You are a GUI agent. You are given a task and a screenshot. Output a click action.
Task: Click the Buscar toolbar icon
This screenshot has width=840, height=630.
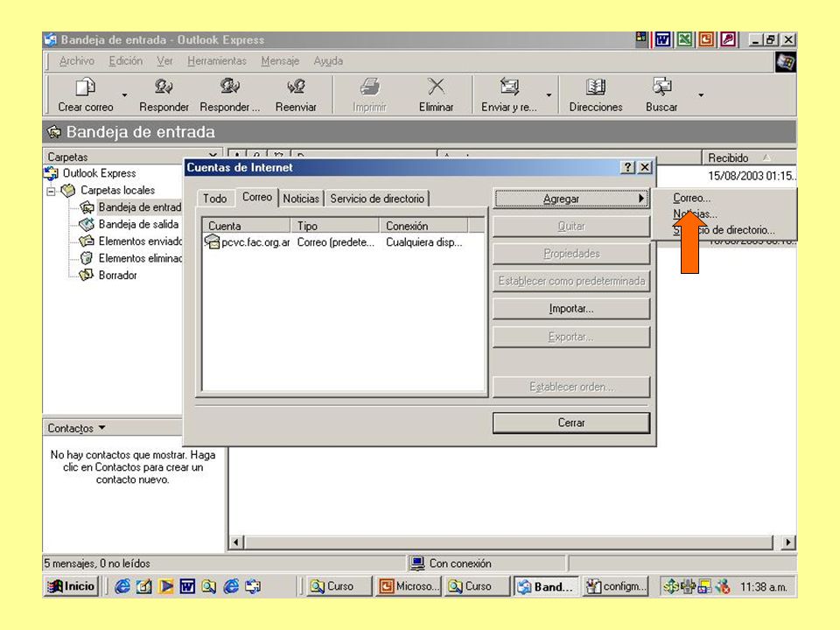pos(662,87)
